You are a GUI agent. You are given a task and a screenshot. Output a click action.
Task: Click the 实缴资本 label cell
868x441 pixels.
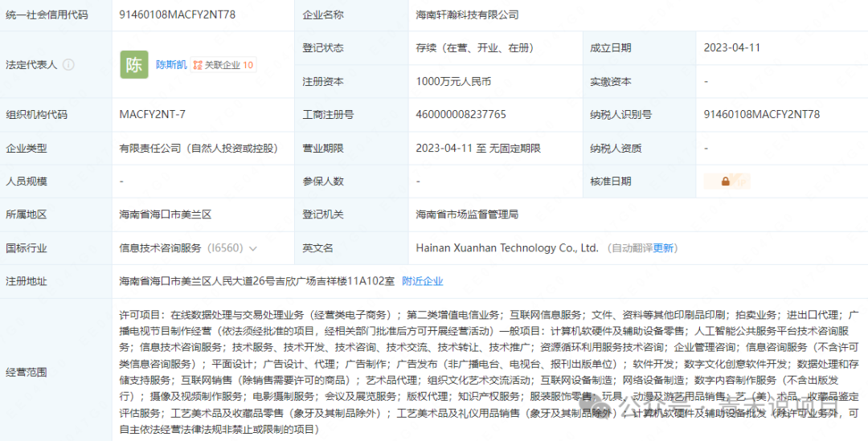click(x=640, y=82)
